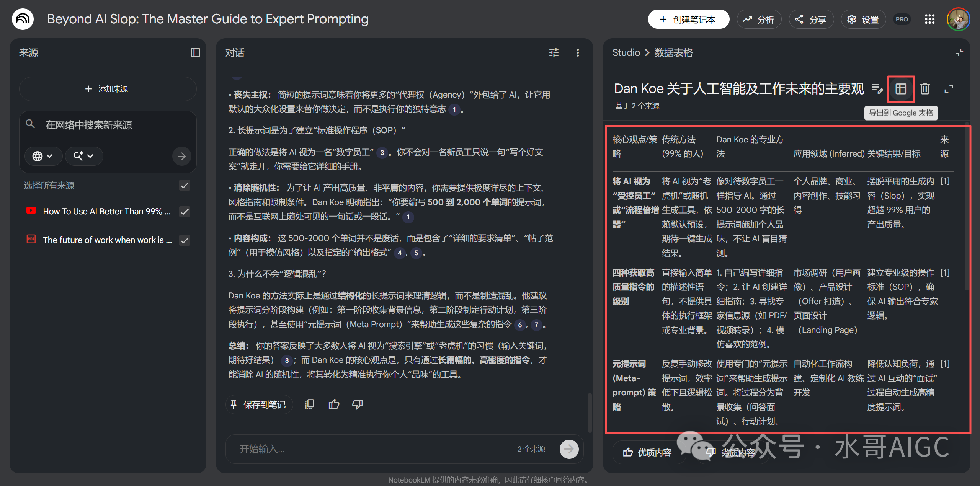Viewport: 980px width, 486px height.
Task: Click the 创建笔记本 button
Action: point(688,20)
